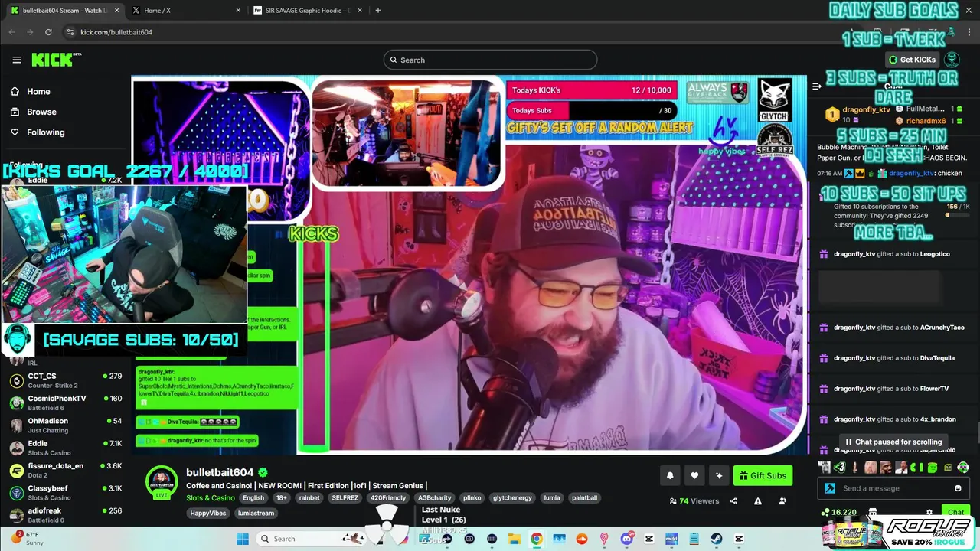Open the Kick hamburger sidebar menu

point(17,60)
